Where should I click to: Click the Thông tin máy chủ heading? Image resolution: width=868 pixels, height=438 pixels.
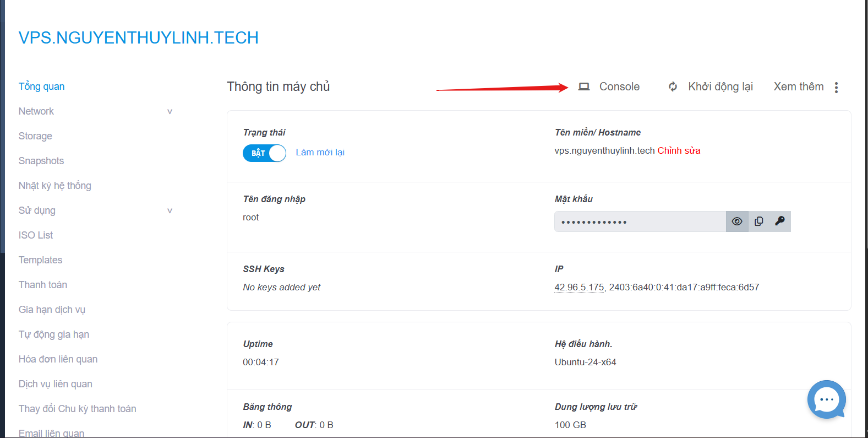[x=279, y=86]
